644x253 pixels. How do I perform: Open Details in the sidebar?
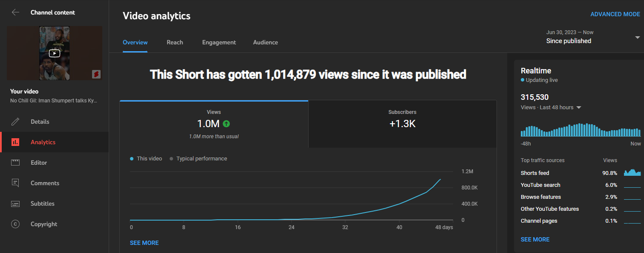pos(55,122)
